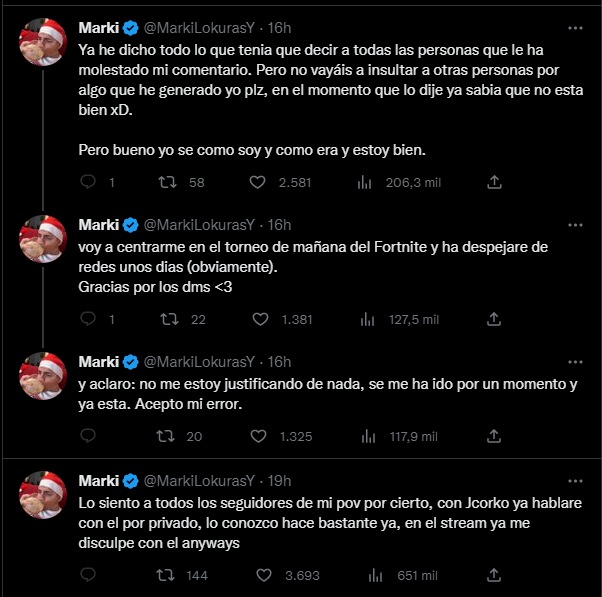The image size is (602, 597).
Task: Reply to the 'Ya he dicho todo' tweet
Action: [x=88, y=183]
